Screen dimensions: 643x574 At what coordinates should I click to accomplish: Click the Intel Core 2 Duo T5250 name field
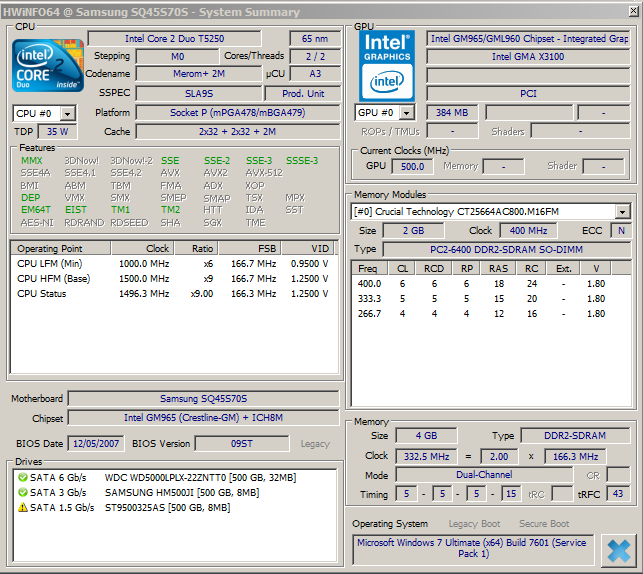(174, 39)
